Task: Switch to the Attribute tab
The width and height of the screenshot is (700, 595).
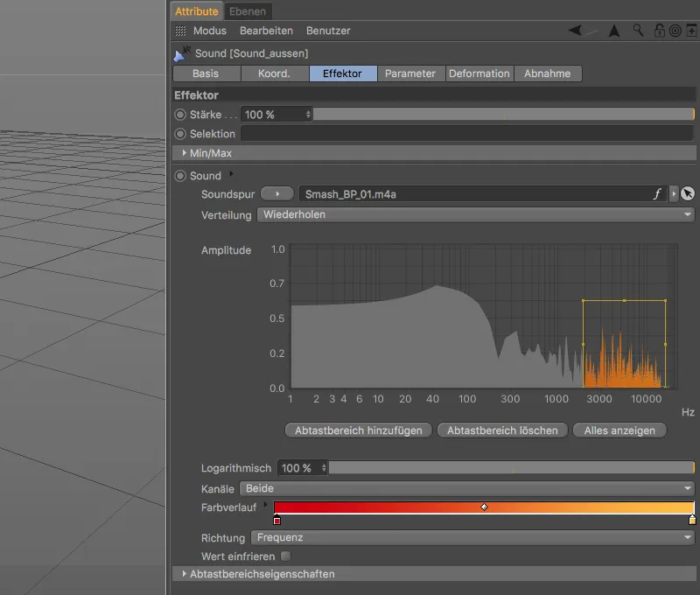Action: click(196, 11)
